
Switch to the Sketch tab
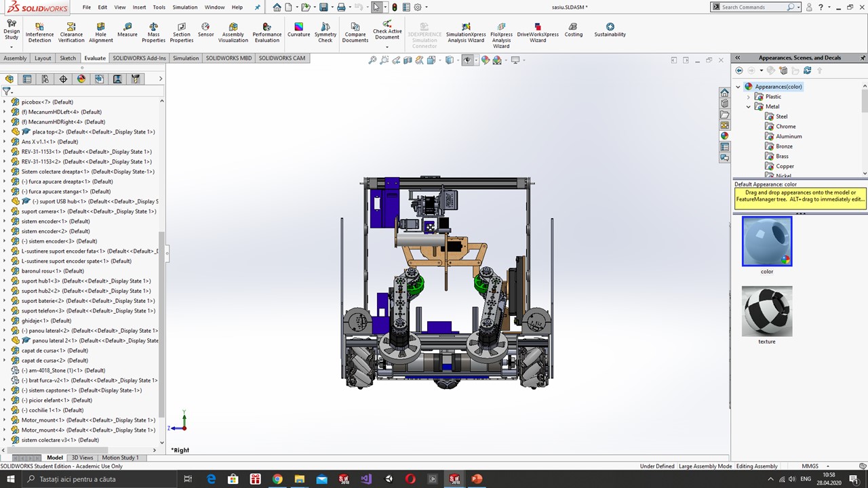[68, 58]
